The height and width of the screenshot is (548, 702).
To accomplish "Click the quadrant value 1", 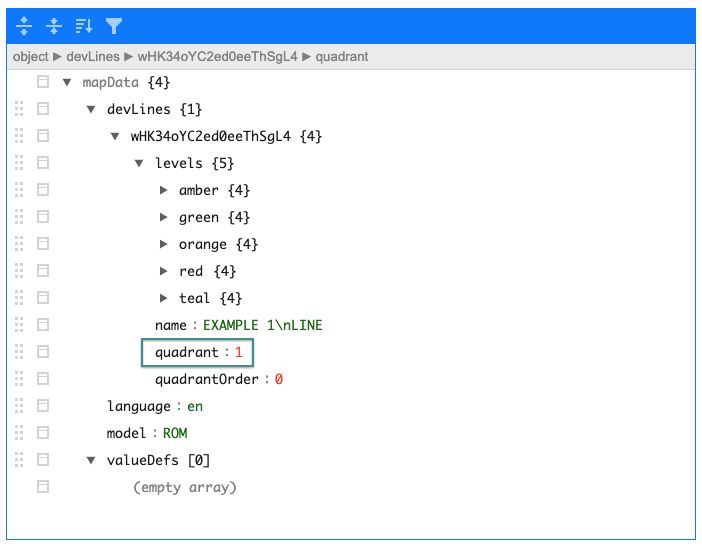I will click(x=239, y=352).
